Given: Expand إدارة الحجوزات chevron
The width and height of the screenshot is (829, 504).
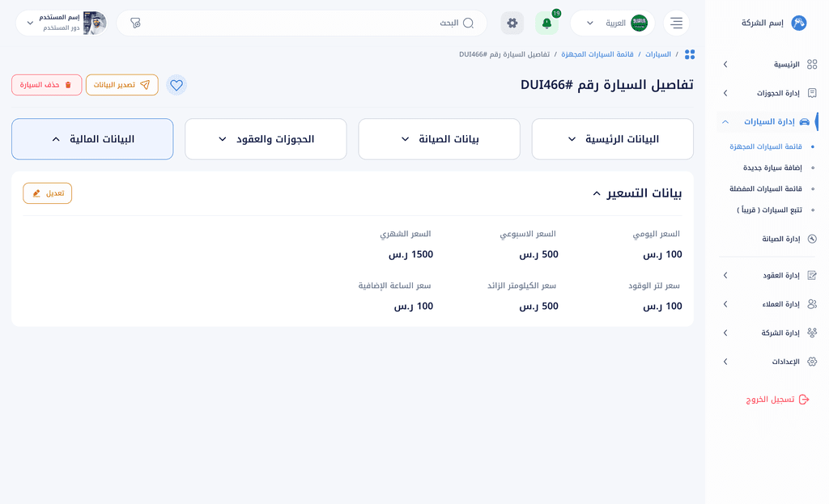Looking at the screenshot, I should point(725,93).
